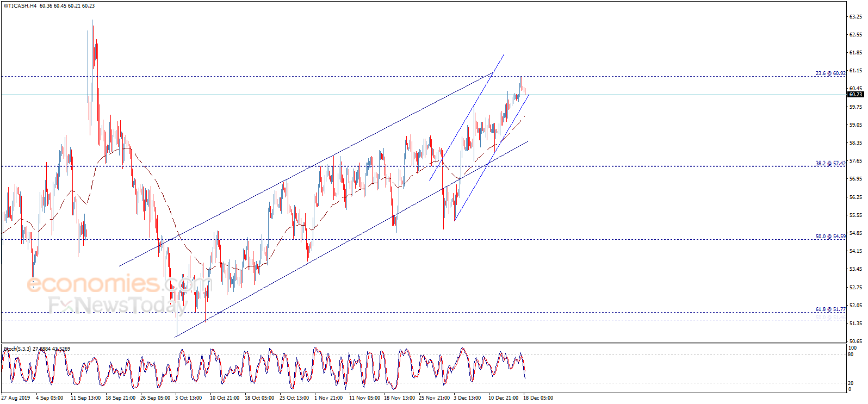Click the 59.05 price axis label

855,125
